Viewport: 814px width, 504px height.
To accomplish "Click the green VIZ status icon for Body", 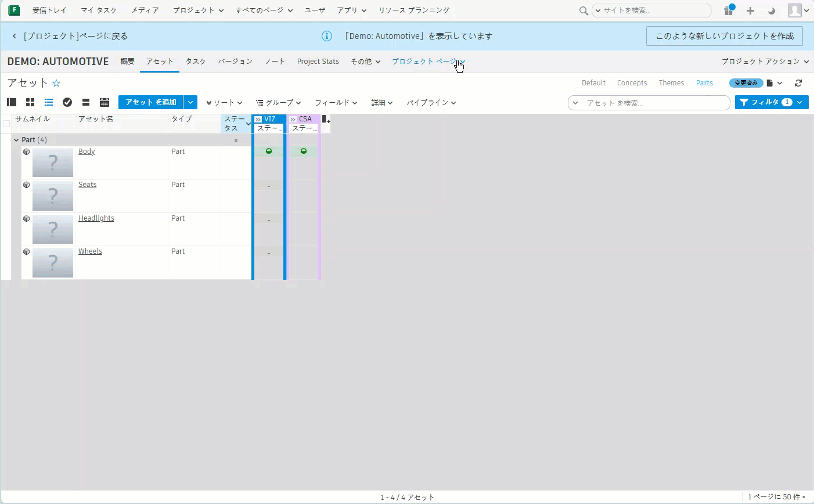I will coord(269,151).
